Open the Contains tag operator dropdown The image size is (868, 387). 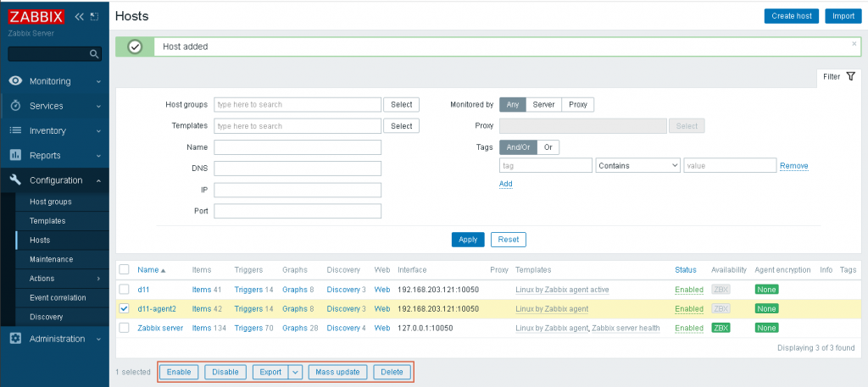[637, 165]
